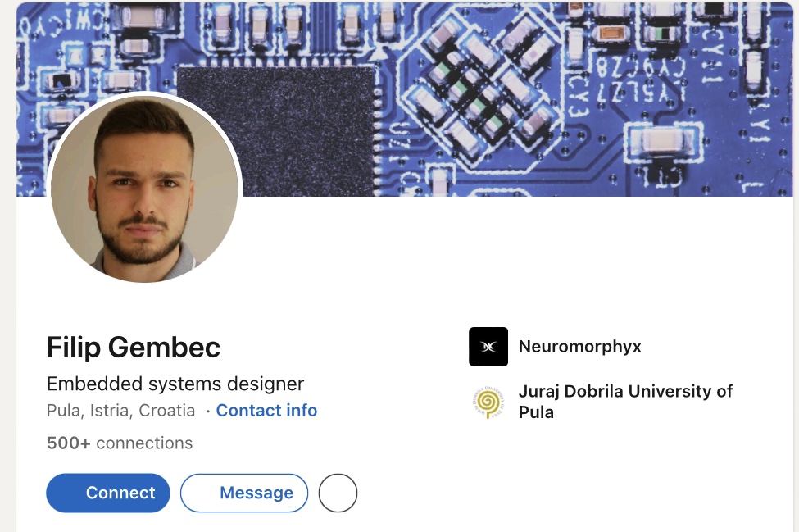Screen dimensions: 799x532
Task: Open Juraj Dobrila University of Pula link
Action: point(625,402)
